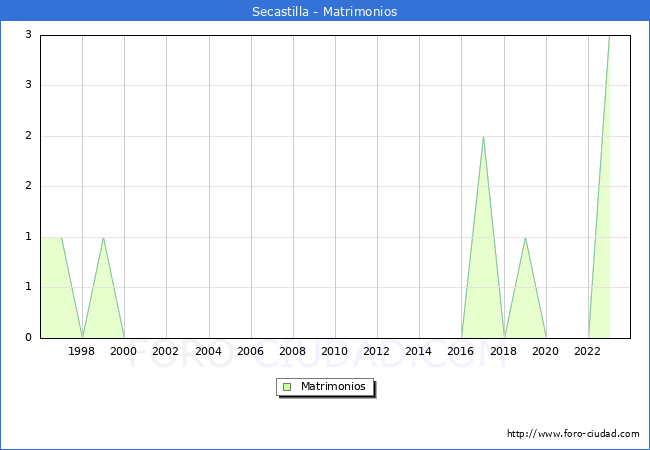
Task: Click the 2004 x-axis label
Action: coord(209,351)
